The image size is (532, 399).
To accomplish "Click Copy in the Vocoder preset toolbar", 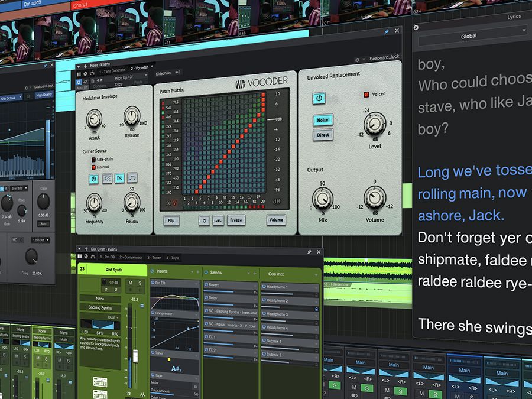I will point(119,84).
